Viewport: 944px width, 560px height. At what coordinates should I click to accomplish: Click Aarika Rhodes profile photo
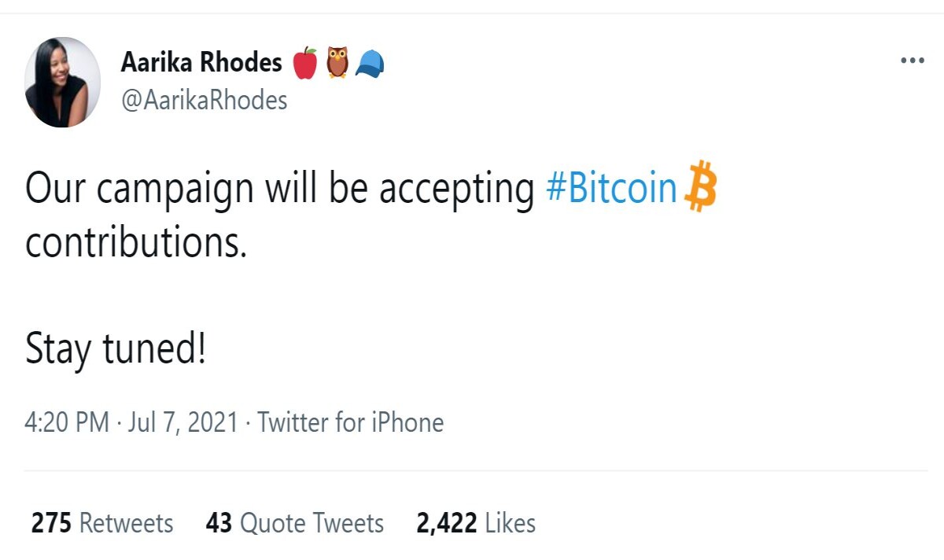tap(63, 82)
